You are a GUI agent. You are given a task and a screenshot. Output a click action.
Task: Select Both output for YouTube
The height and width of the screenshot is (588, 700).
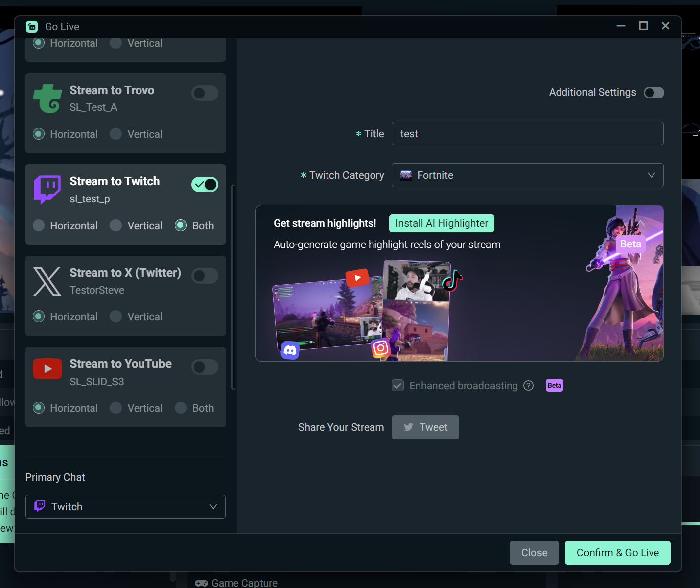pyautogui.click(x=181, y=408)
